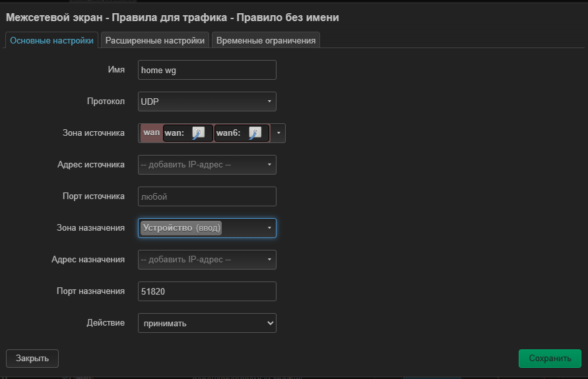Screen dimensions: 588x379
Task: Click the red wan zone badge
Action: tap(151, 132)
